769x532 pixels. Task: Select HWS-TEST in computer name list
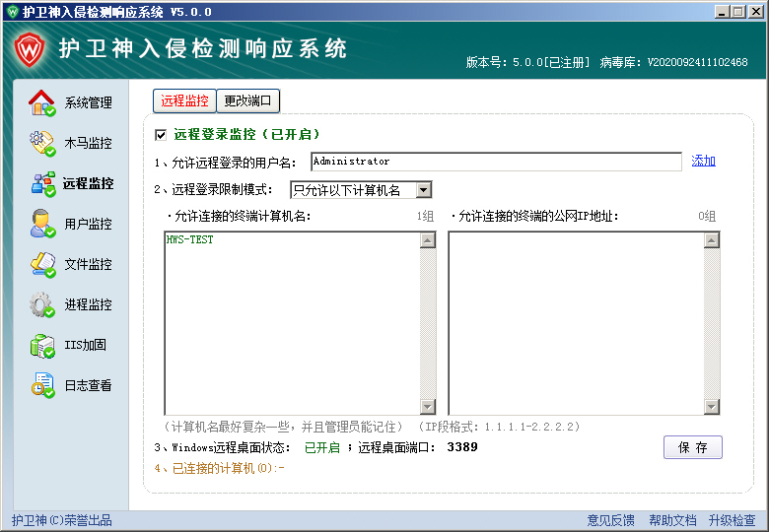[x=189, y=239]
